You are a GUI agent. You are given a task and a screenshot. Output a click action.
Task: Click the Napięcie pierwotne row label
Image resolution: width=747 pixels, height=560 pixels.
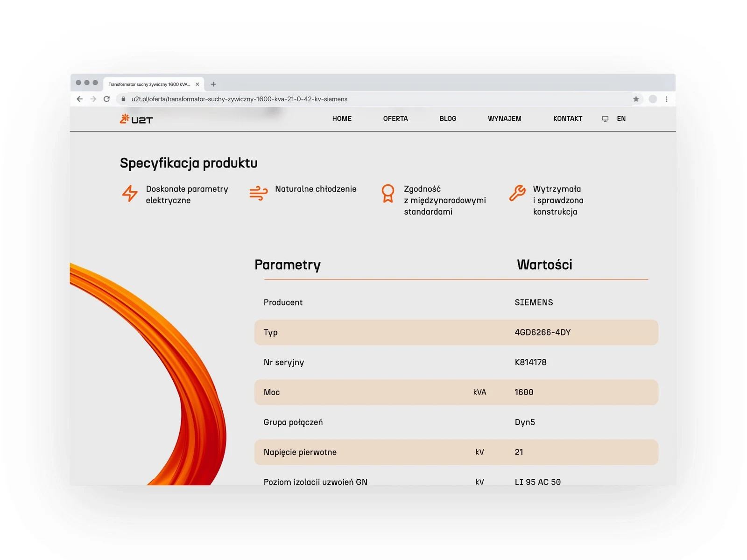[300, 452]
